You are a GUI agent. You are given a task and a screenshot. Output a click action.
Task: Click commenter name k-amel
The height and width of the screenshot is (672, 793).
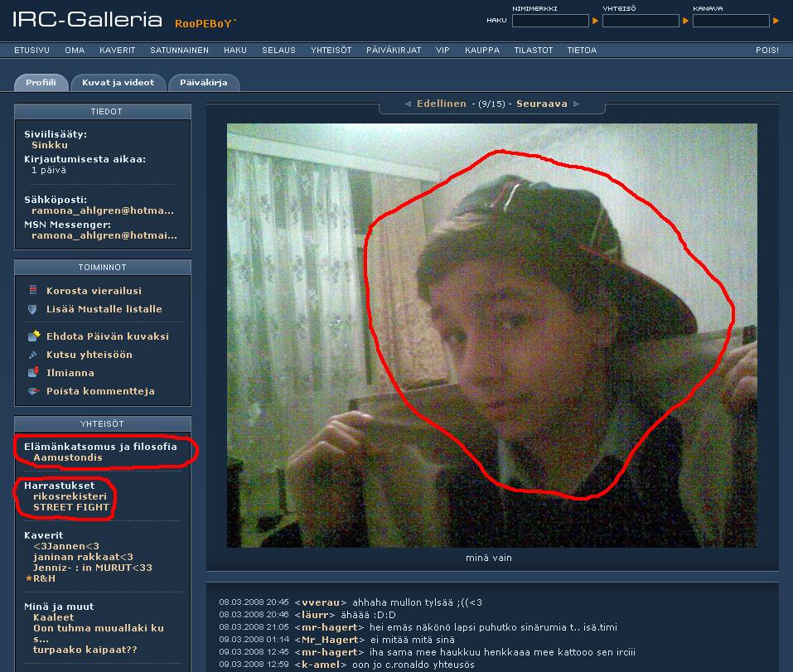(320, 665)
